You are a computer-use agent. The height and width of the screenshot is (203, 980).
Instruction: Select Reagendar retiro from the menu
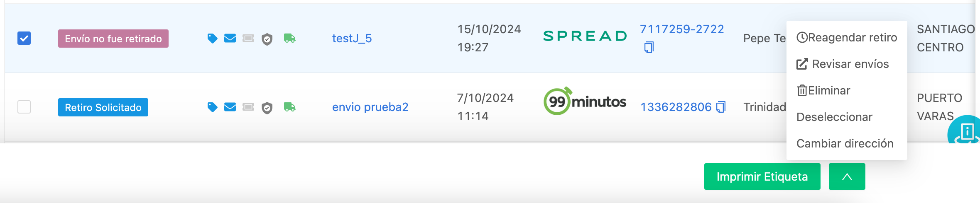pos(847,37)
